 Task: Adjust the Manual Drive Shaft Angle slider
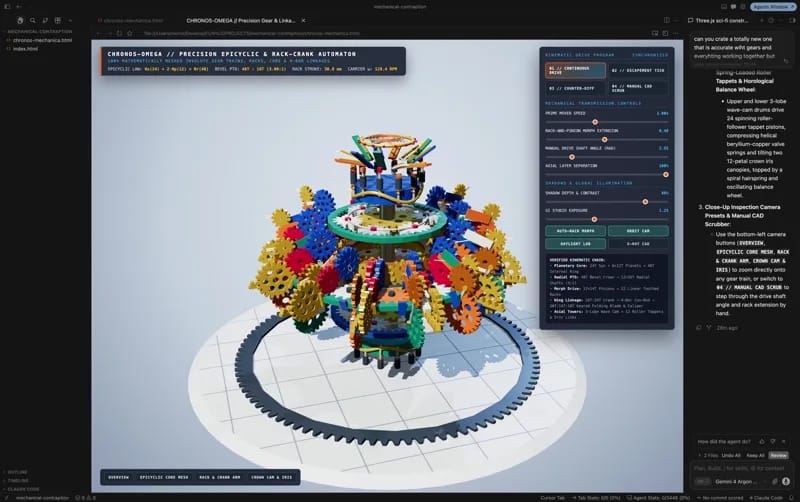click(607, 157)
